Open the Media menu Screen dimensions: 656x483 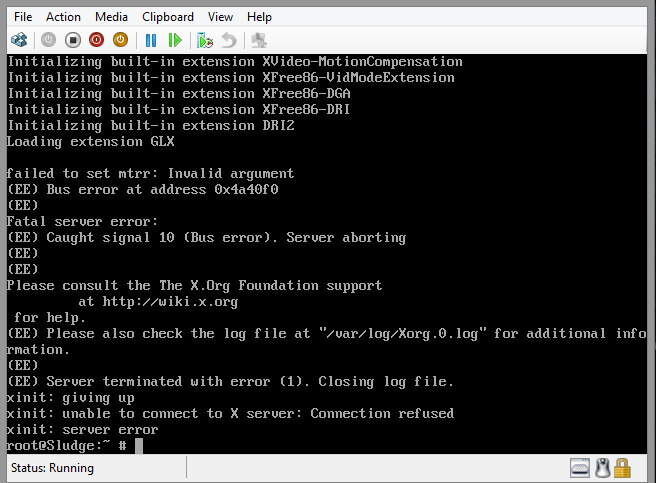(111, 17)
